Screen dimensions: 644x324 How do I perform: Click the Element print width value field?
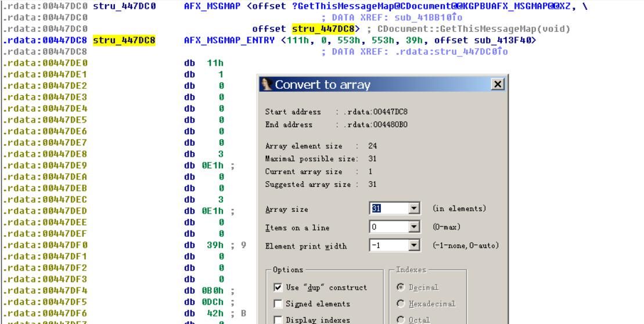click(x=389, y=246)
